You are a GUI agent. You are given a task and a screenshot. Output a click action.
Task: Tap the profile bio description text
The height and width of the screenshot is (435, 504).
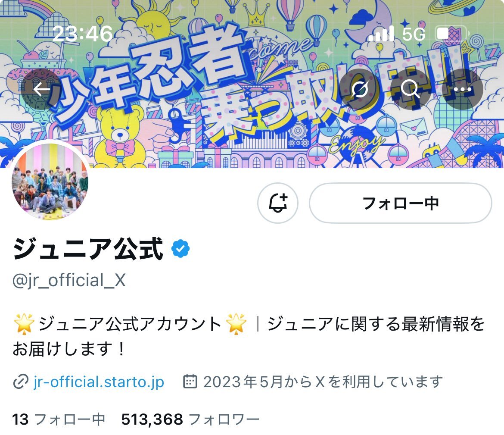248,336
